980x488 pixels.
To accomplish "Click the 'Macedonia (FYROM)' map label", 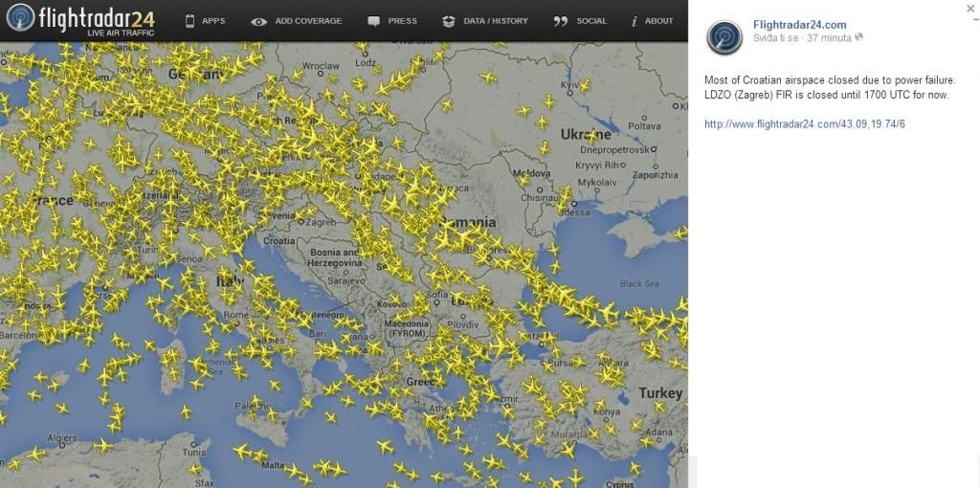I will point(407,328).
